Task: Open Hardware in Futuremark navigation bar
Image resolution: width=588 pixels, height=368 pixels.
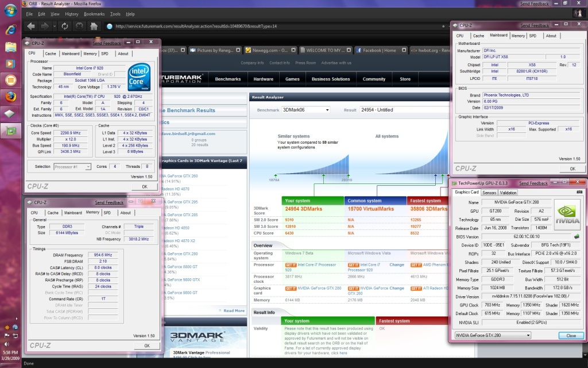Action: tap(263, 79)
